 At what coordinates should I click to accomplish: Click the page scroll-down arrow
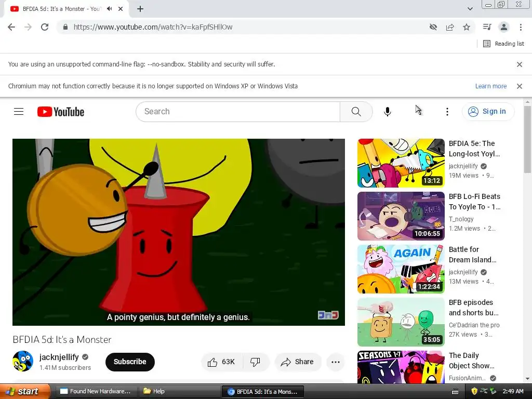(x=527, y=379)
